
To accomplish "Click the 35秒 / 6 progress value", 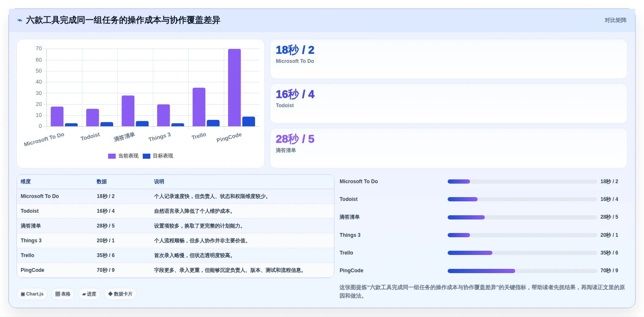I will [x=609, y=253].
